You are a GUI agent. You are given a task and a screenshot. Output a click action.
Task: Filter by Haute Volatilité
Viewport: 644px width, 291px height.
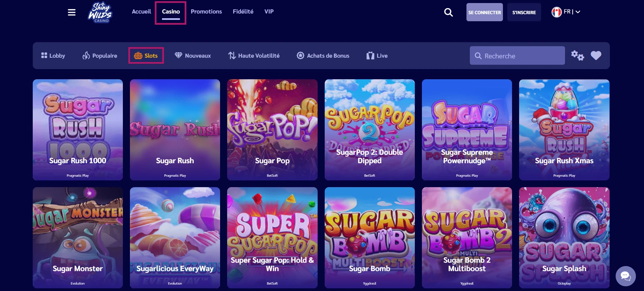pyautogui.click(x=254, y=56)
